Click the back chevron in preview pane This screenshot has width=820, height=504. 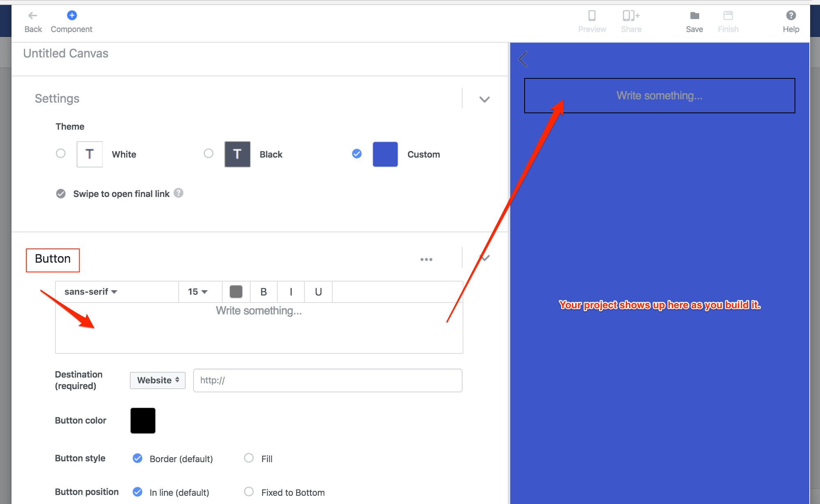(x=523, y=59)
